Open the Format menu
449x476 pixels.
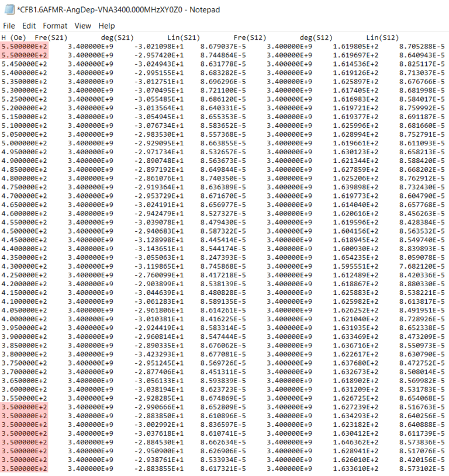tap(55, 26)
